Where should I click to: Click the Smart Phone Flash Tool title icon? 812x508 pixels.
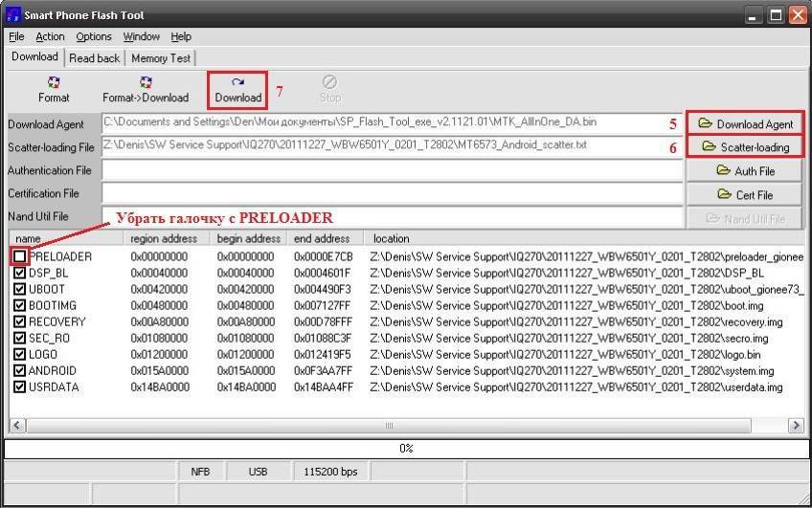(13, 13)
